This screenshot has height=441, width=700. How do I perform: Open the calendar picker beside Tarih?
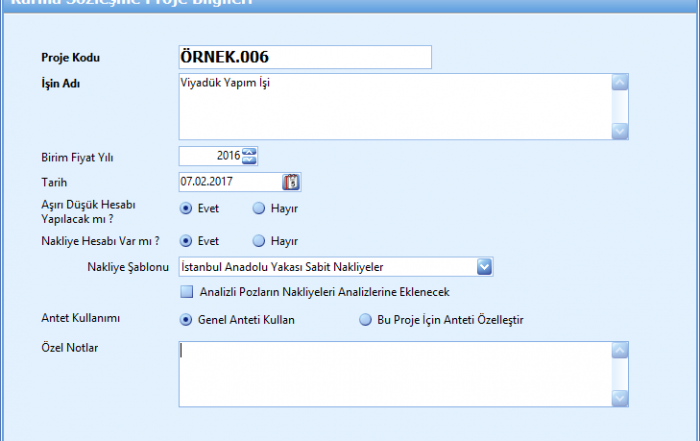pyautogui.click(x=291, y=182)
